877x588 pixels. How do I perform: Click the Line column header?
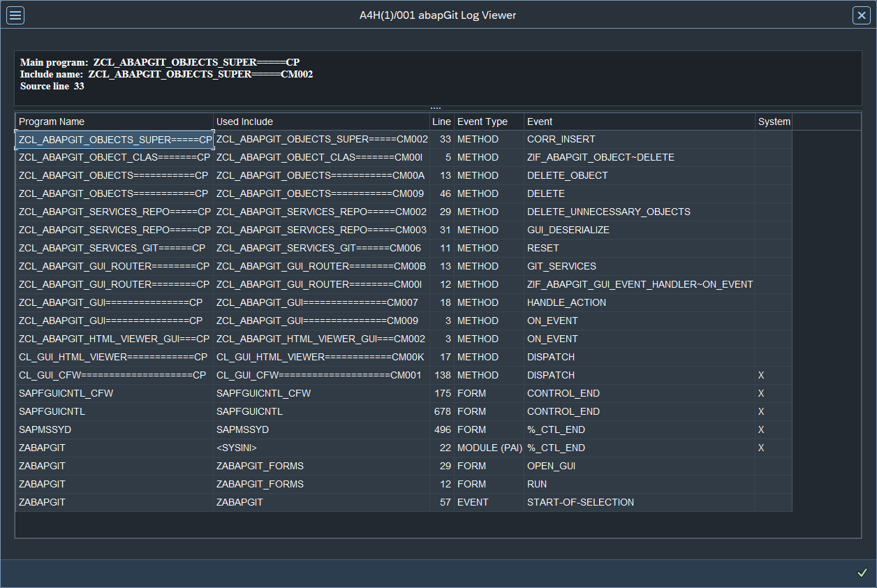point(442,122)
